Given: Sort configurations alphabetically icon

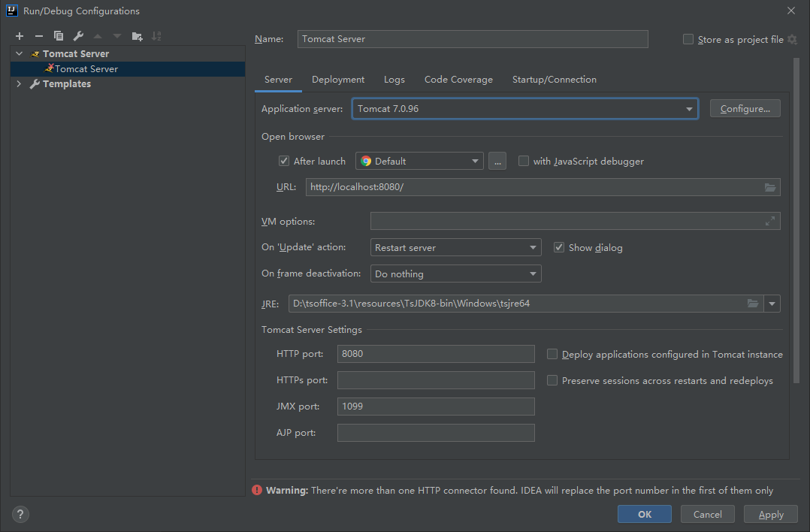Looking at the screenshot, I should [156, 36].
